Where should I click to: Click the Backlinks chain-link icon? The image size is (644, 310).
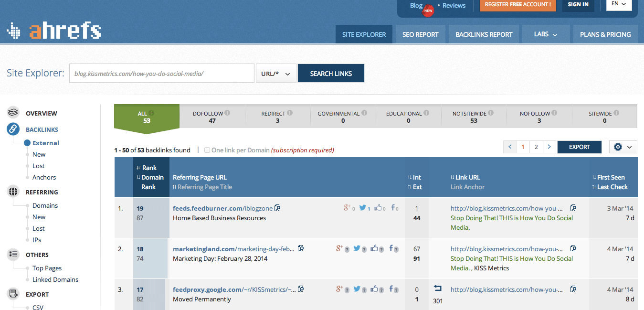[13, 129]
